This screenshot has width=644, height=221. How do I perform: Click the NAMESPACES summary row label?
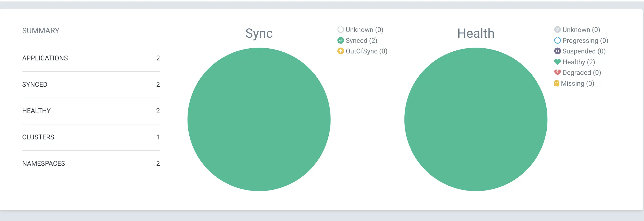pyautogui.click(x=44, y=163)
